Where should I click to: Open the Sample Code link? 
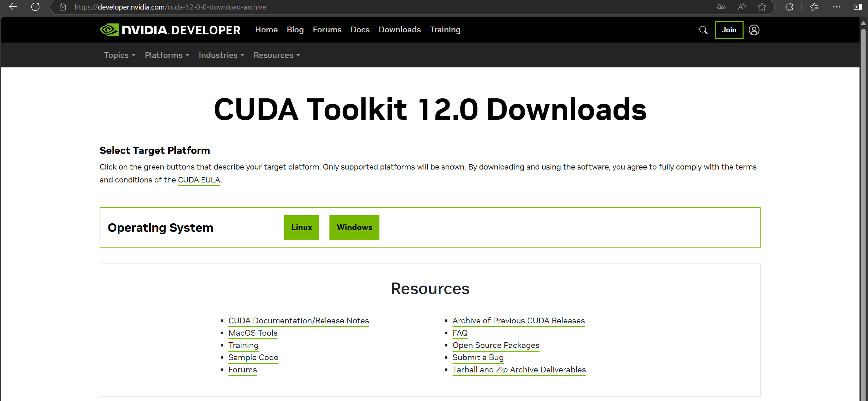(x=253, y=357)
